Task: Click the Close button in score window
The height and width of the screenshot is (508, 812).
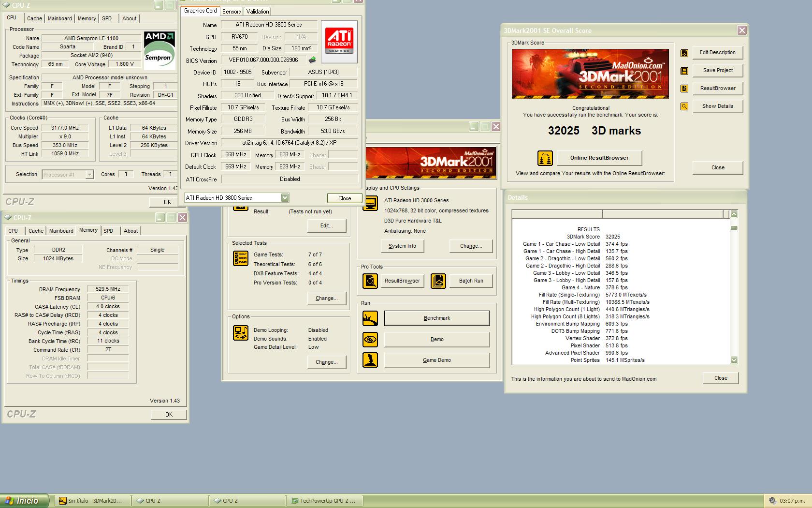Action: pyautogui.click(x=718, y=167)
